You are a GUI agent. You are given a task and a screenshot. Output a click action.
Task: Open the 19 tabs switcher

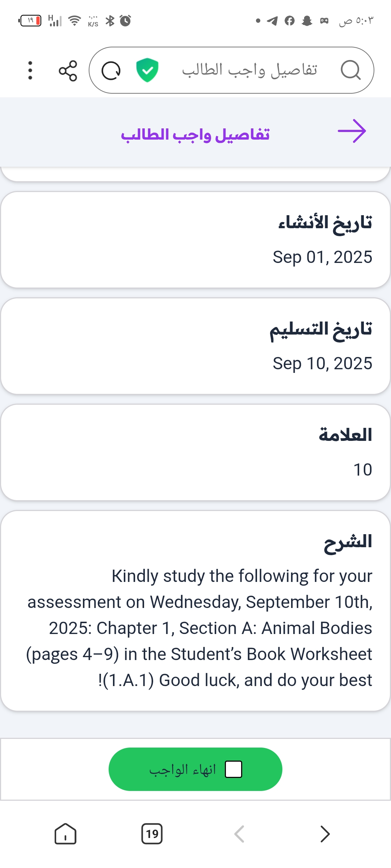point(152,834)
